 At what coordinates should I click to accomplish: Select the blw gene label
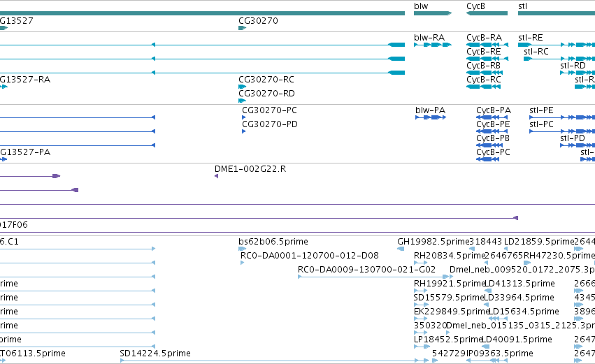[421, 6]
